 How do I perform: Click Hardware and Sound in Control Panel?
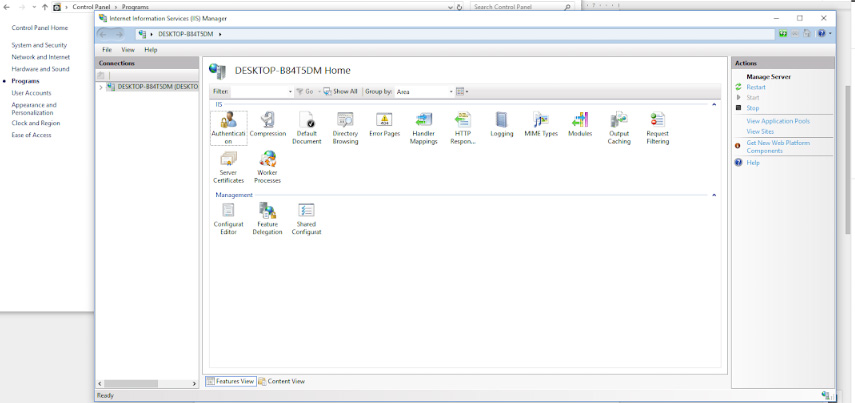[40, 69]
